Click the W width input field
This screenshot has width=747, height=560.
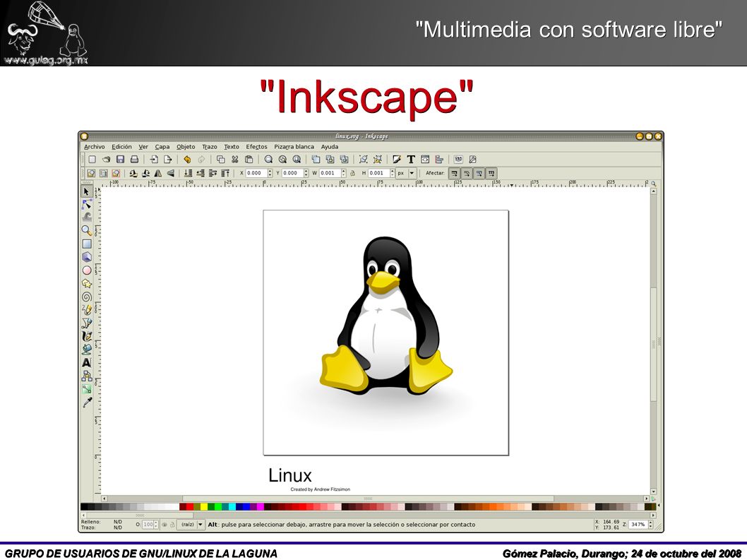pos(330,173)
